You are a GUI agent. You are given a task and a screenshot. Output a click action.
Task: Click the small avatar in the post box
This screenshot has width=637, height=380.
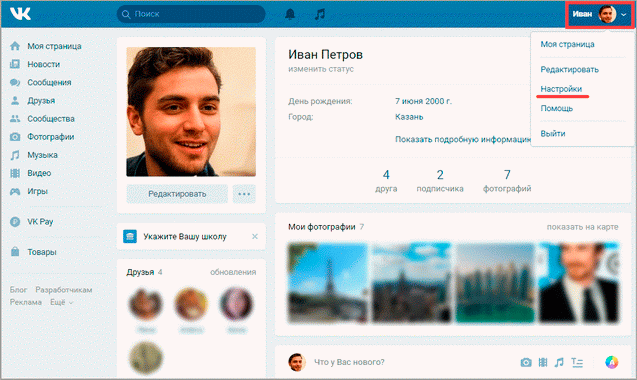297,362
